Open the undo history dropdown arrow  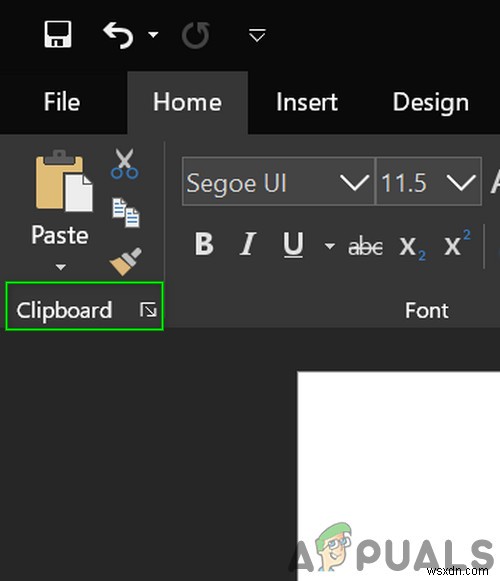(153, 35)
